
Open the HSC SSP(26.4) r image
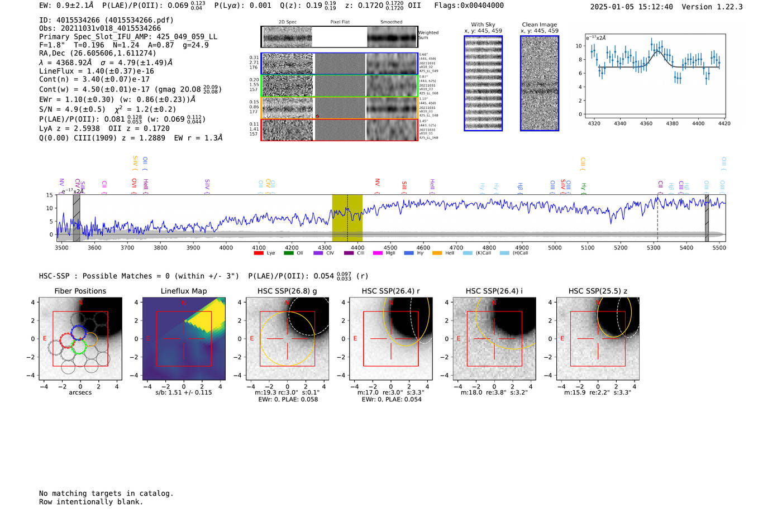pyautogui.click(x=391, y=339)
